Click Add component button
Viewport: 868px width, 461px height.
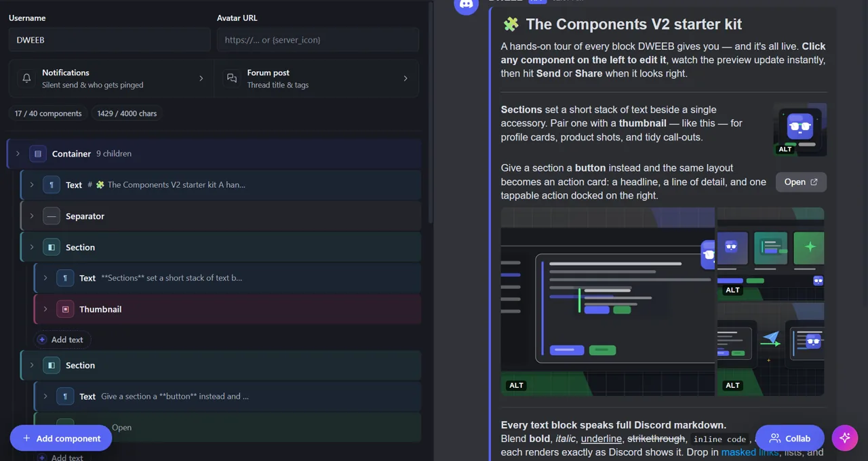pos(61,438)
